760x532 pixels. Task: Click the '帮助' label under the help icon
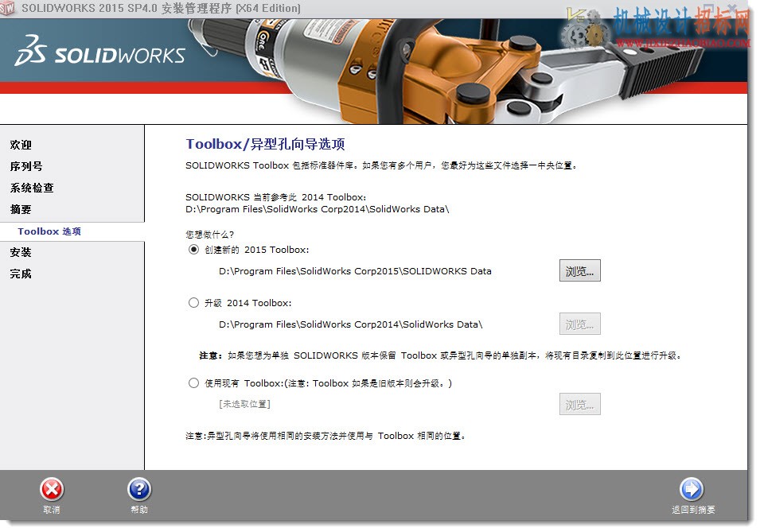[139, 510]
